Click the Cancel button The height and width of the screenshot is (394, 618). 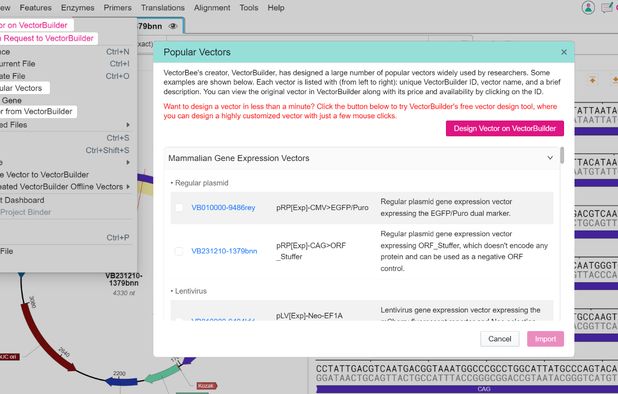(499, 339)
